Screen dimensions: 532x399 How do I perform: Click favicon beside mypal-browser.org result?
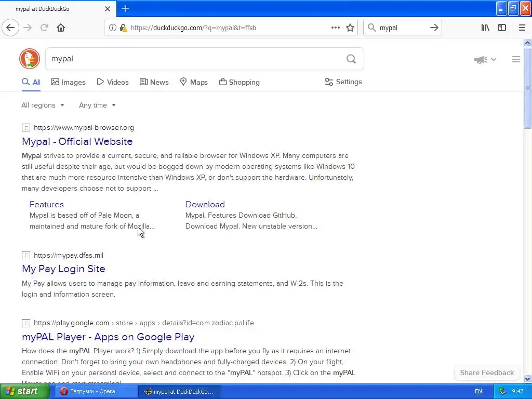(26, 128)
